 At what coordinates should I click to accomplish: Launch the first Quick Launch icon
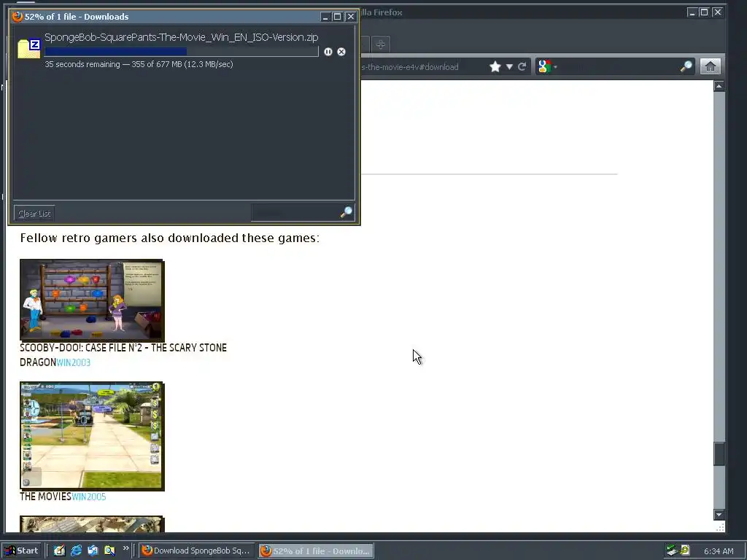point(59,551)
